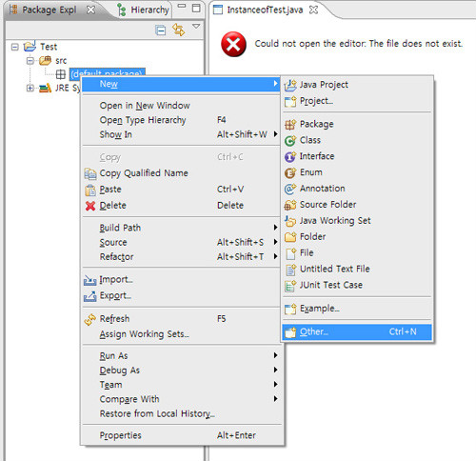Select the (default package) tree item
The width and height of the screenshot is (476, 461).
coord(108,73)
